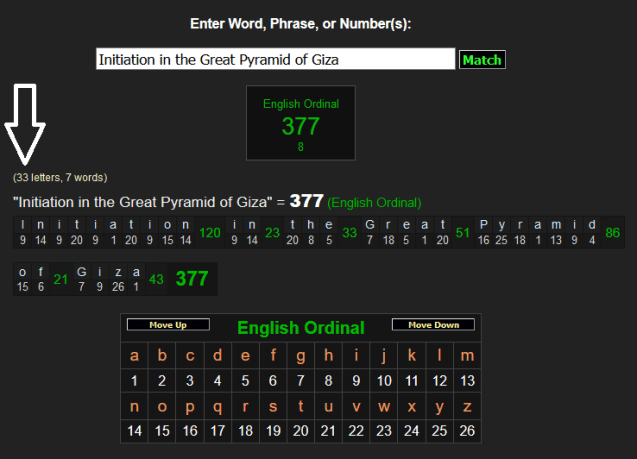Click the green word sum 86 after Pyramid
The height and width of the screenshot is (459, 637).
[x=613, y=233]
